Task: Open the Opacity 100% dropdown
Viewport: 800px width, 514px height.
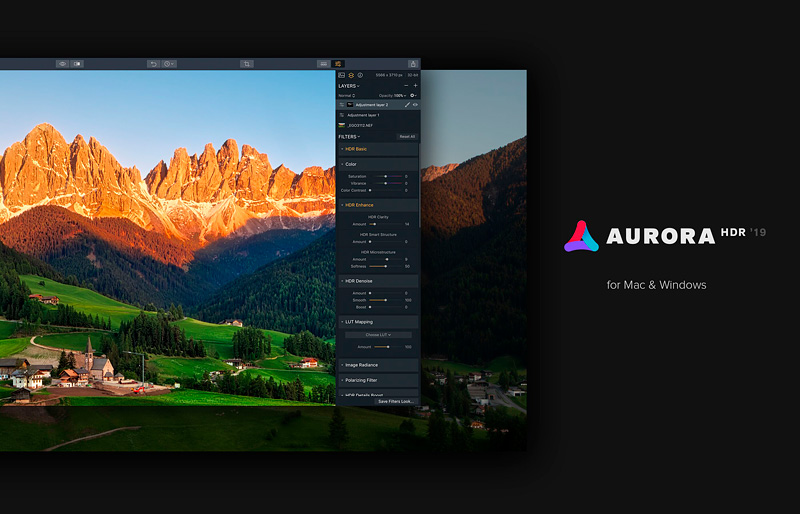Action: pyautogui.click(x=392, y=95)
